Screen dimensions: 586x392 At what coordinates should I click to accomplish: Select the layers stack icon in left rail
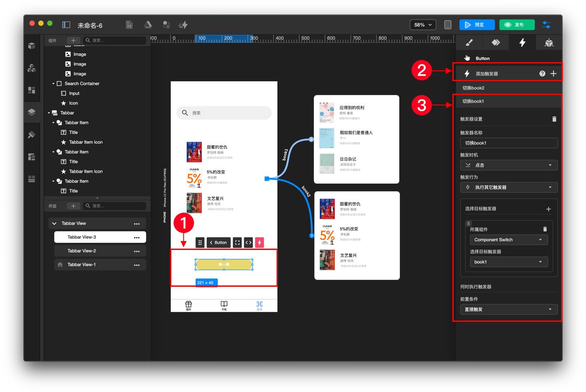(32, 112)
